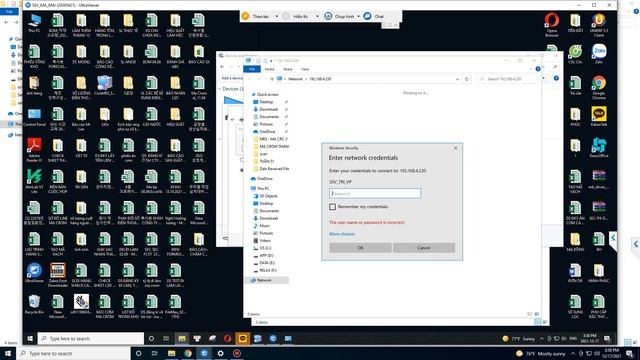The image size is (640, 360).
Task: Open Zalo Received File folder in sidebar
Action: click(x=274, y=169)
